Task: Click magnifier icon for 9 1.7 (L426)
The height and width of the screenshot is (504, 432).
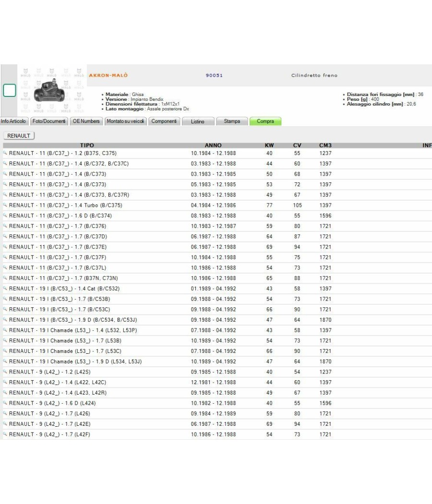Action: [x=5, y=413]
